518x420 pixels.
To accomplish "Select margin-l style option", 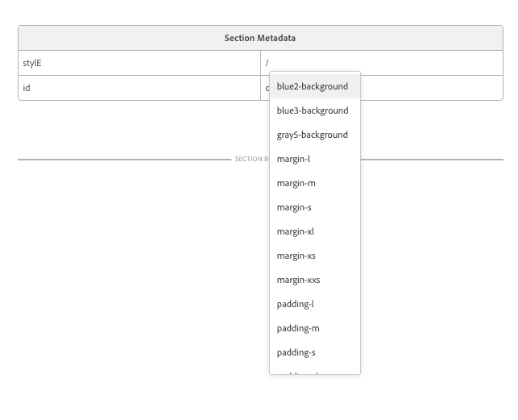I will pos(315,159).
